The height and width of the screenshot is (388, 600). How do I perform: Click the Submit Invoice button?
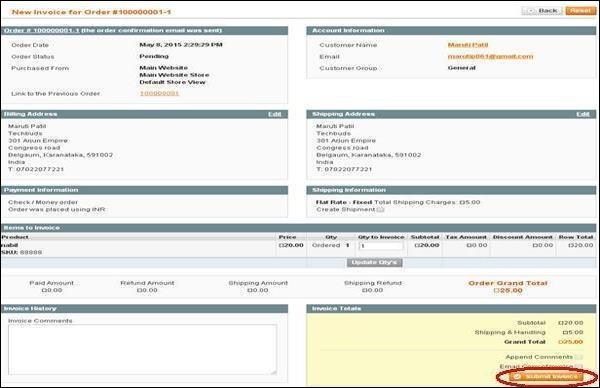pyautogui.click(x=546, y=377)
